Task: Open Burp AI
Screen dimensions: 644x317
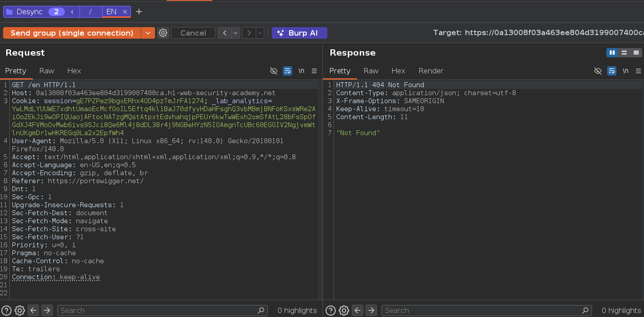Action: click(x=299, y=33)
